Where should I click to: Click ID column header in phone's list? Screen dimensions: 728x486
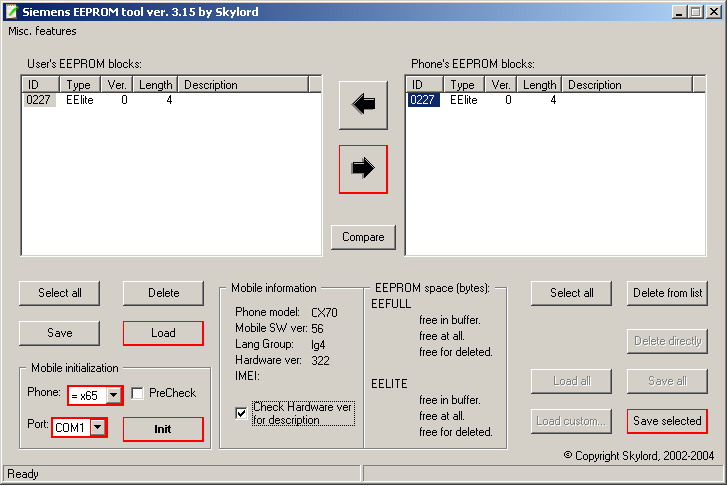click(x=425, y=85)
